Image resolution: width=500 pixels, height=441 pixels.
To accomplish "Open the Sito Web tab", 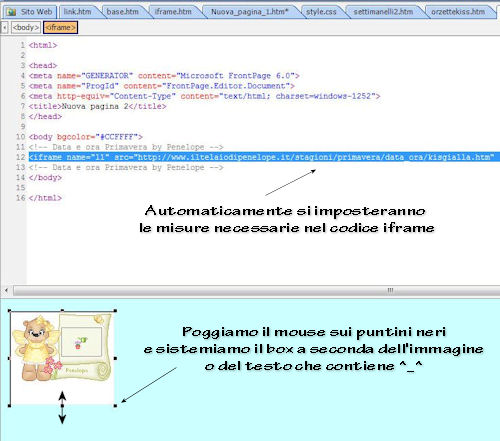I will click(x=30, y=12).
